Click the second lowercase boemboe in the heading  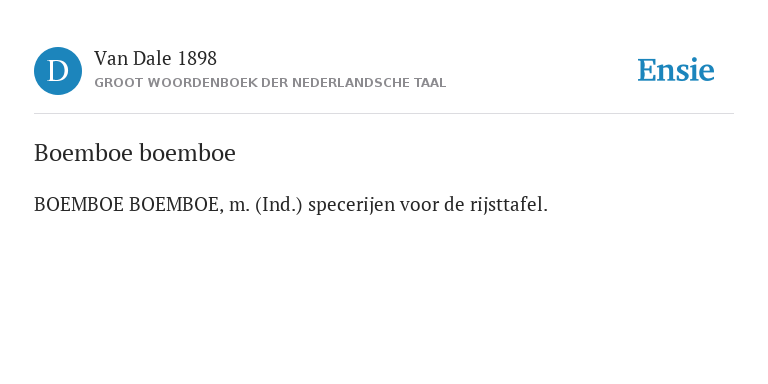pos(188,153)
